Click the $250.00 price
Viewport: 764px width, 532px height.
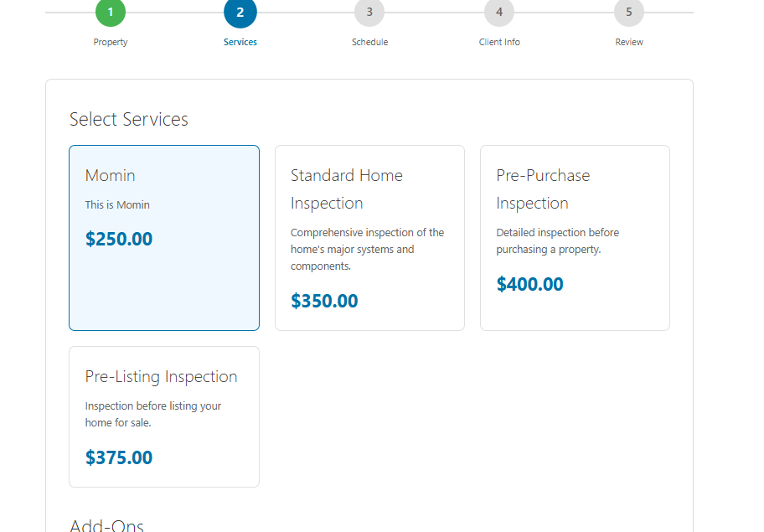point(119,240)
